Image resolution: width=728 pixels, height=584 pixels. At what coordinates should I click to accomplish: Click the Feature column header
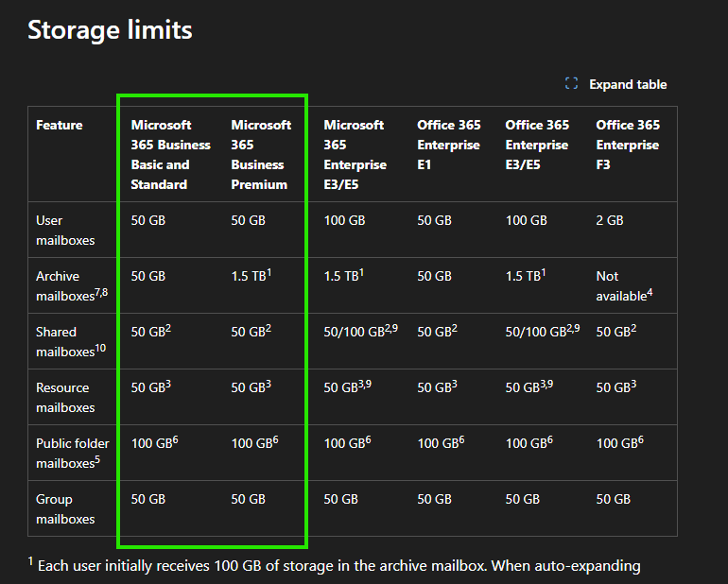pos(60,125)
